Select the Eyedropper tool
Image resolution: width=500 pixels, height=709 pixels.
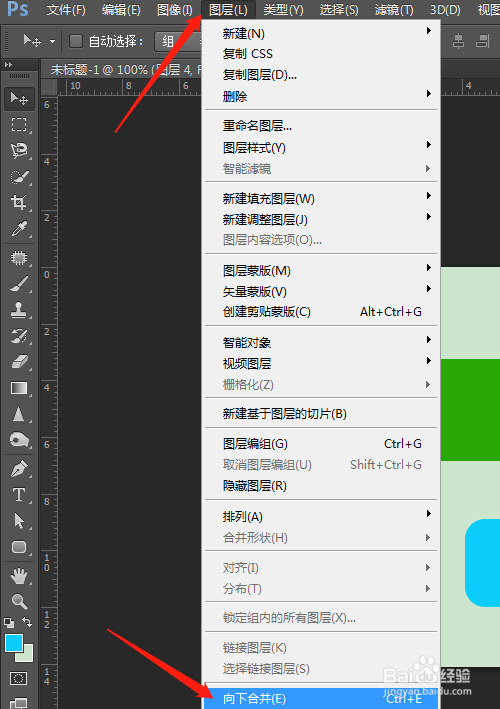(19, 229)
